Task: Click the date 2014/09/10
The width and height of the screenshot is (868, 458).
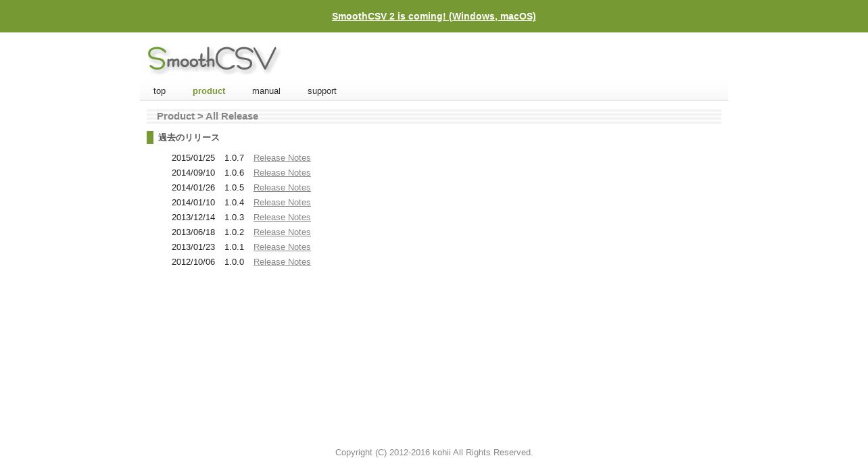Action: coord(193,173)
